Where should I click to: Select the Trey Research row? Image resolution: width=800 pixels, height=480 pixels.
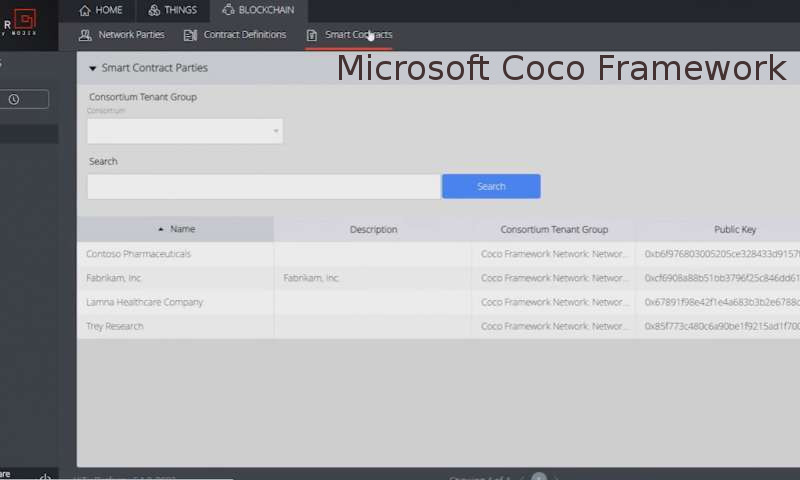point(115,326)
